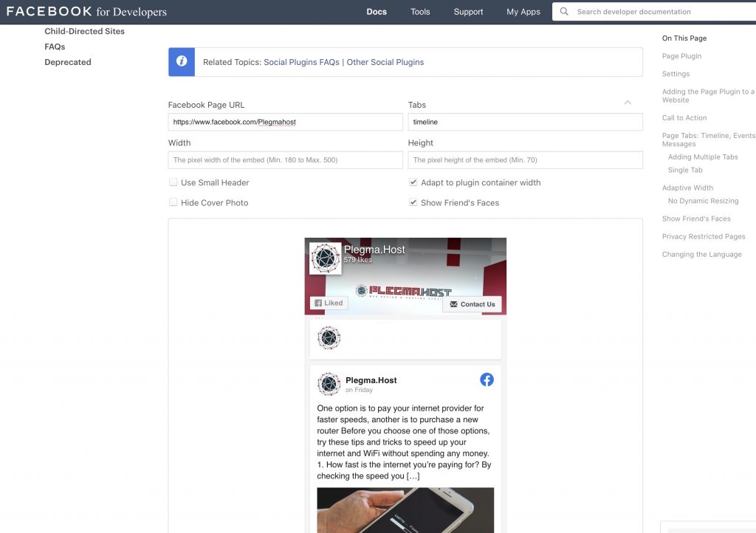Open Plegma.Host post author name
Viewport: 756px width, 533px height.
click(x=371, y=380)
